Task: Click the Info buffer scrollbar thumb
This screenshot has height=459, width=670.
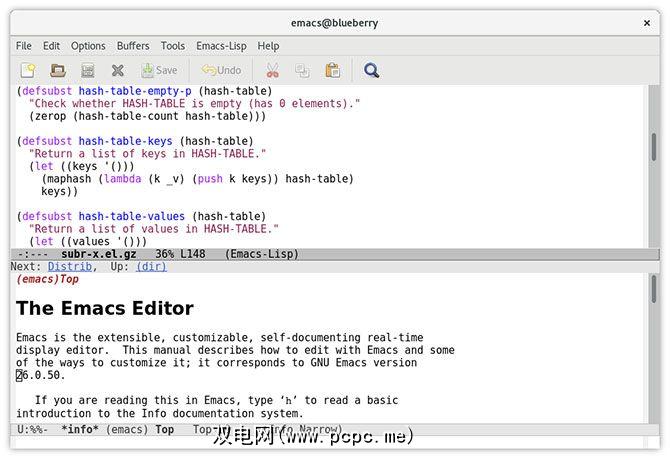Action: point(654,289)
